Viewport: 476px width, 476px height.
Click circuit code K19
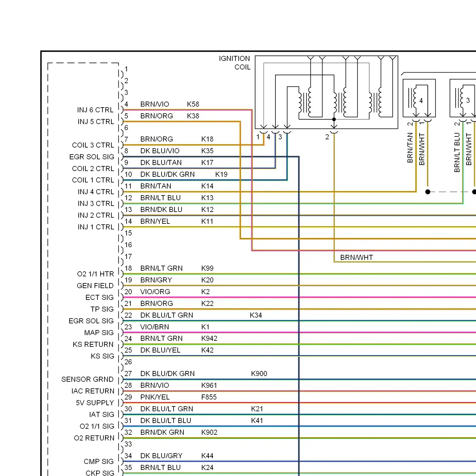coord(221,174)
